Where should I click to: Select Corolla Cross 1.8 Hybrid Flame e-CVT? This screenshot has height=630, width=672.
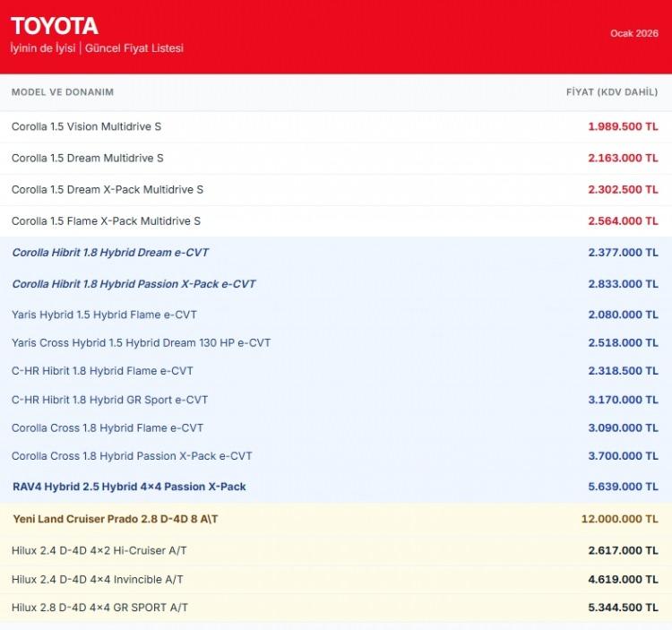coord(108,428)
